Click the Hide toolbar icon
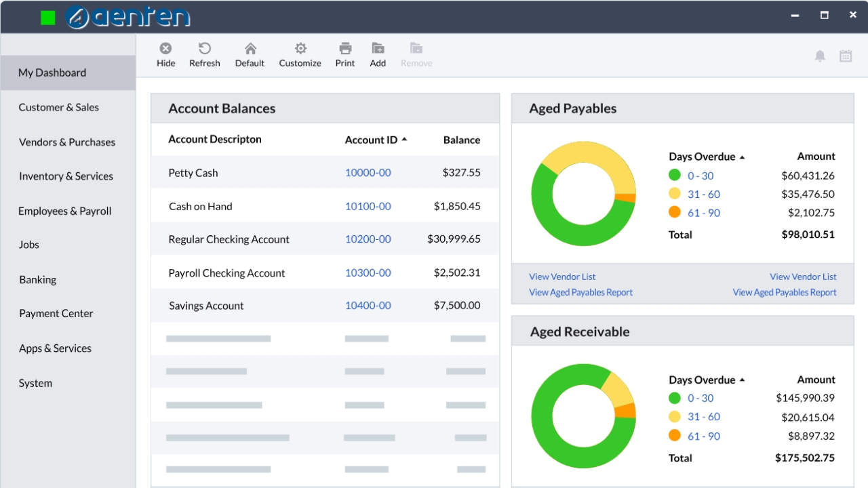868x488 pixels. [x=165, y=49]
